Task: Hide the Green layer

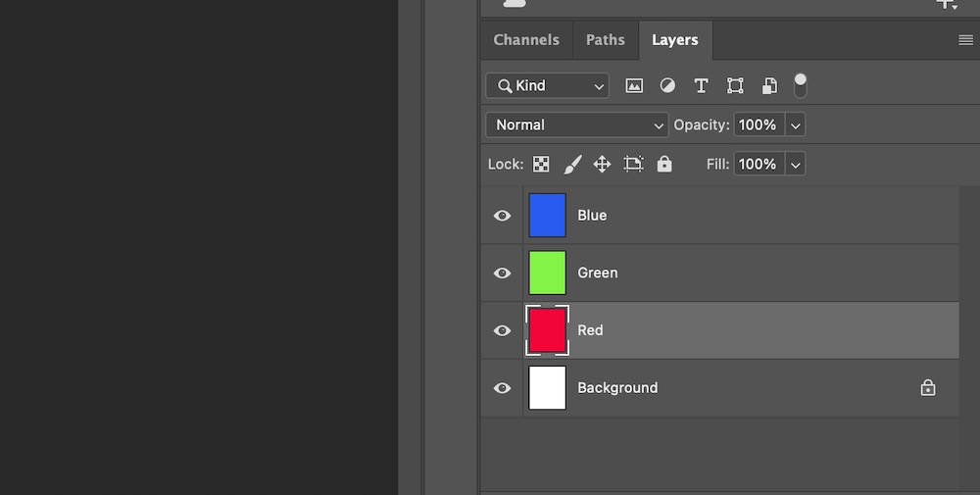Action: pos(503,273)
